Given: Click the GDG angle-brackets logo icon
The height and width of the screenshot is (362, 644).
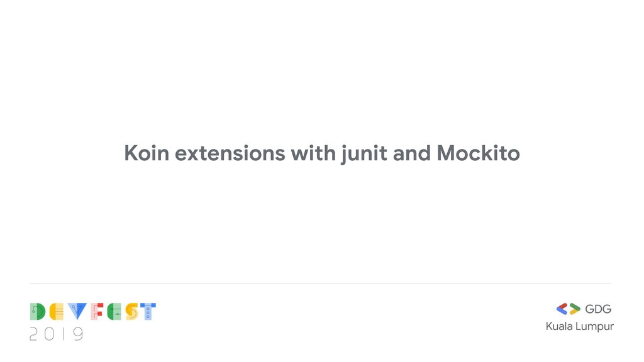Looking at the screenshot, I should 568,309.
